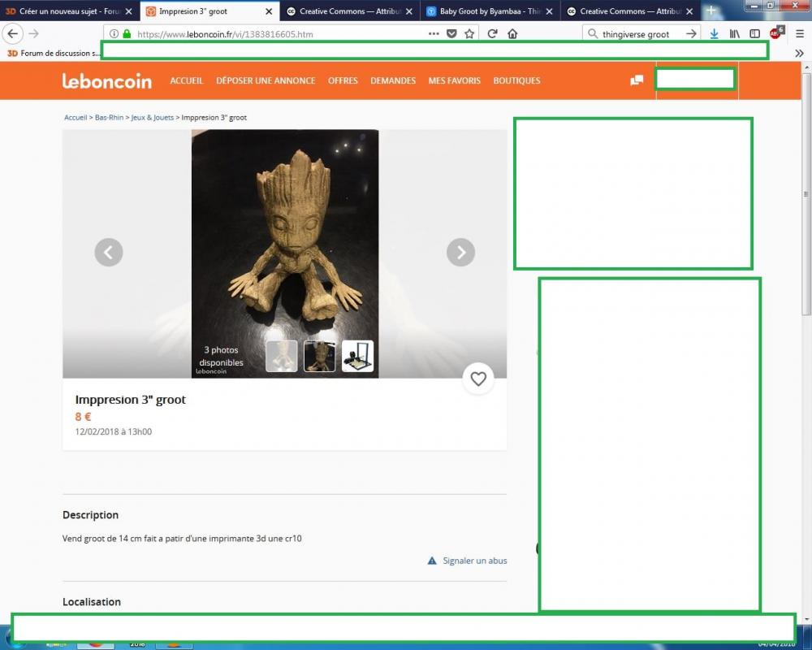Click the leboncoin logo

pos(106,81)
